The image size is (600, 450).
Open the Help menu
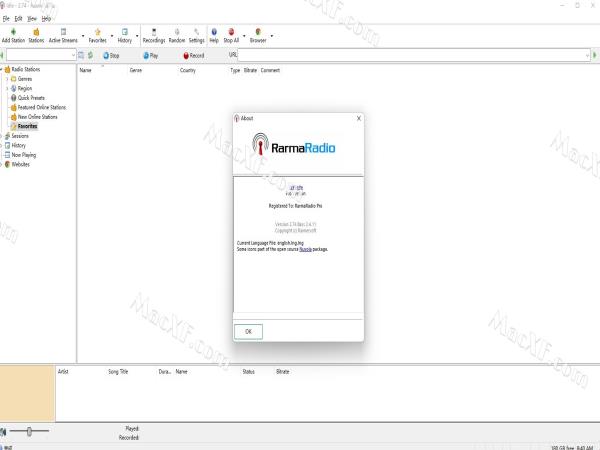pyautogui.click(x=46, y=18)
